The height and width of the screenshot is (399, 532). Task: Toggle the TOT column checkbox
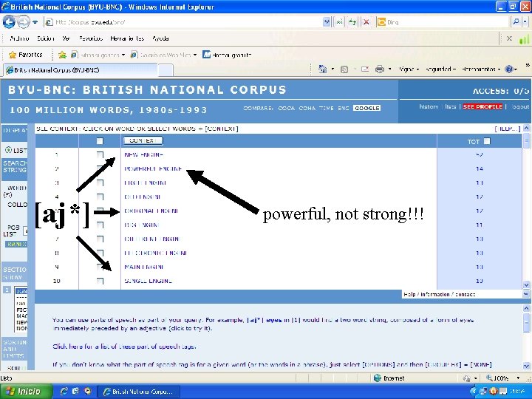pyautogui.click(x=487, y=141)
